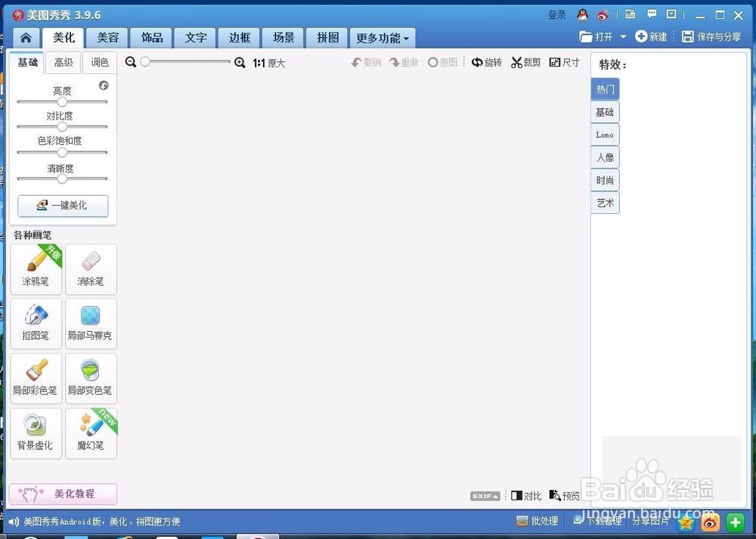
Task: Open the 美化教程 tutorial button
Action: [63, 494]
